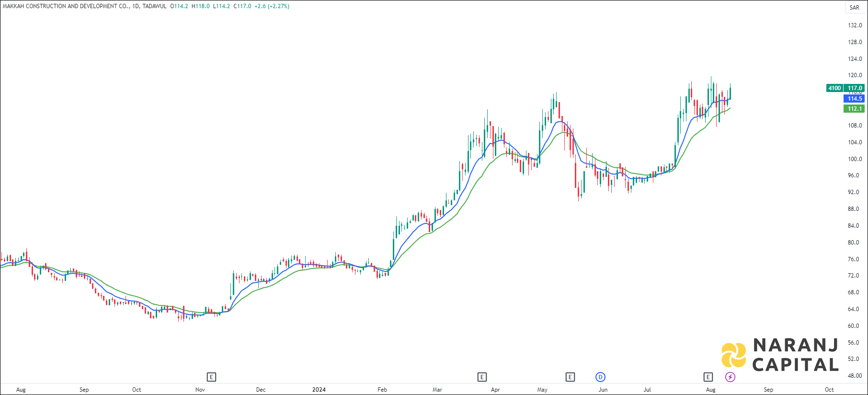Click the Makkah Construction and Development Co. title
The width and height of the screenshot is (868, 395).
(x=66, y=6)
